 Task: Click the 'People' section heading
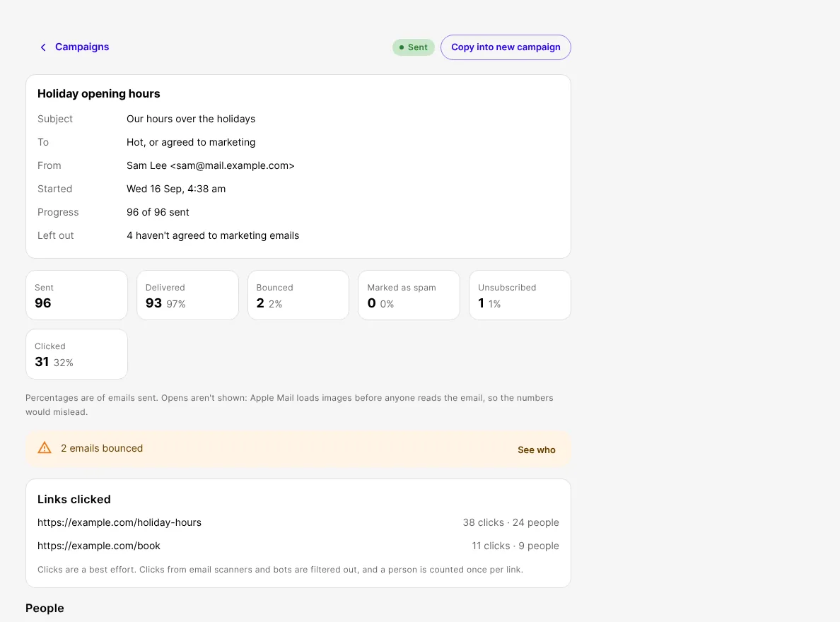click(x=45, y=608)
